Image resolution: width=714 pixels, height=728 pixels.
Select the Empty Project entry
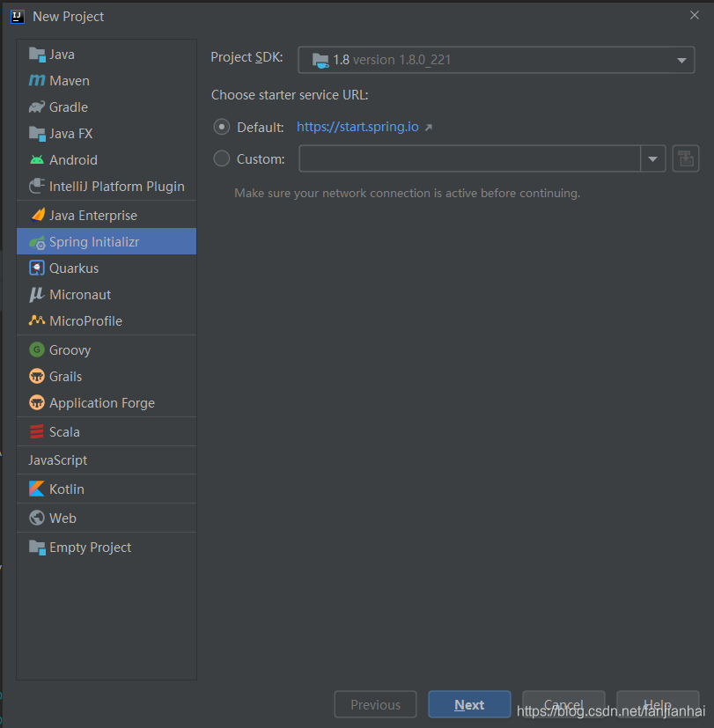coord(107,548)
